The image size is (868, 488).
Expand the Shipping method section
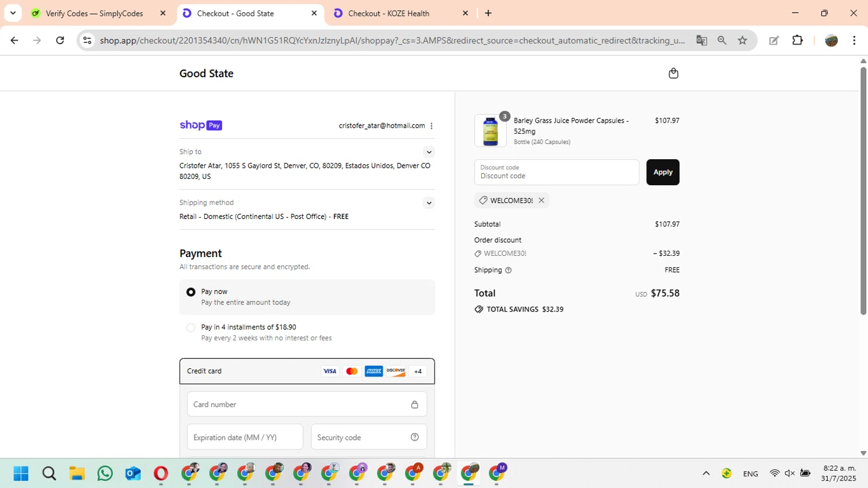[429, 203]
